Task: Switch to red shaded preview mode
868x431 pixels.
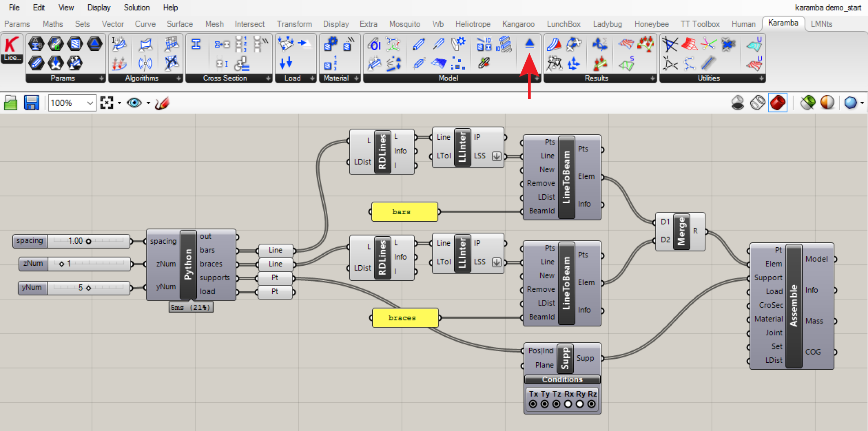Action: [x=778, y=103]
